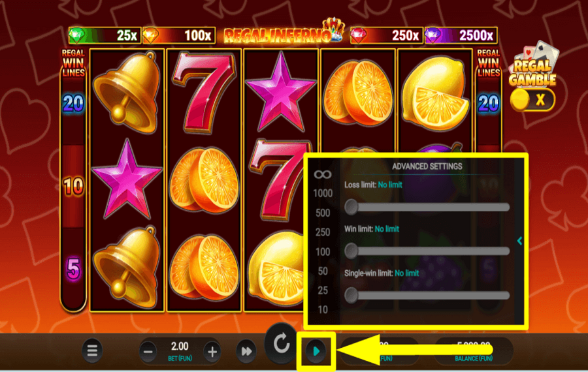Click the autoplay triangle button
The width and height of the screenshot is (588, 372).
[316, 351]
